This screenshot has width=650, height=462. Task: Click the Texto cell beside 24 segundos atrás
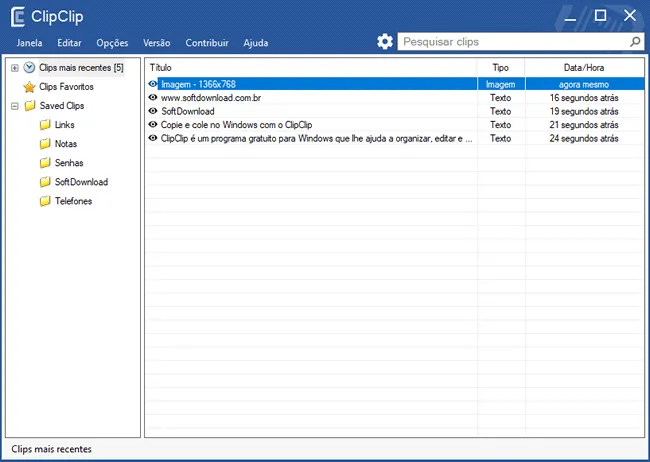[x=500, y=138]
